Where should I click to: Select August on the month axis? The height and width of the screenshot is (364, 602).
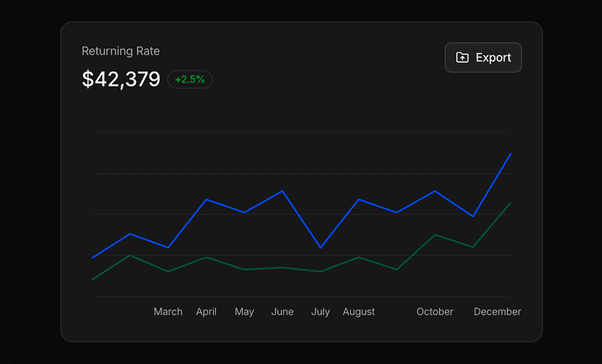[x=358, y=312]
